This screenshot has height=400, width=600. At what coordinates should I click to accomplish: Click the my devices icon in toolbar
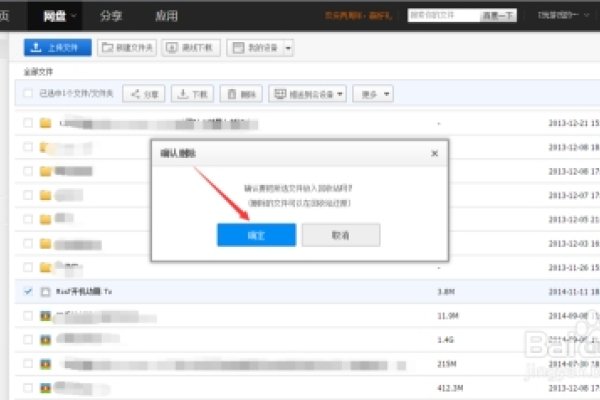238,47
